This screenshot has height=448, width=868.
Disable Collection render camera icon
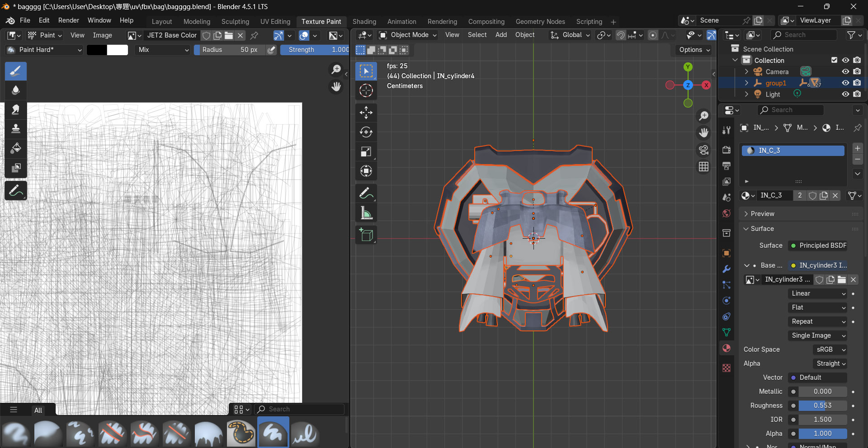click(x=857, y=60)
